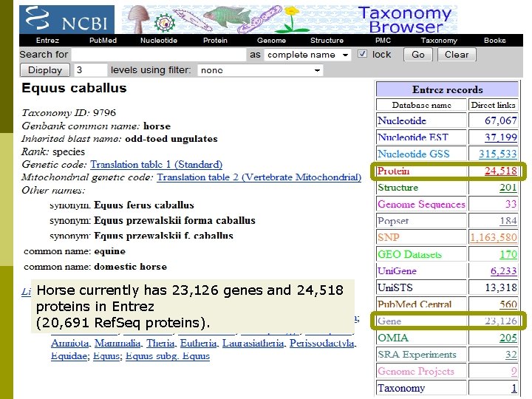Click the Clear button
This screenshot has width=532, height=399.
(457, 55)
